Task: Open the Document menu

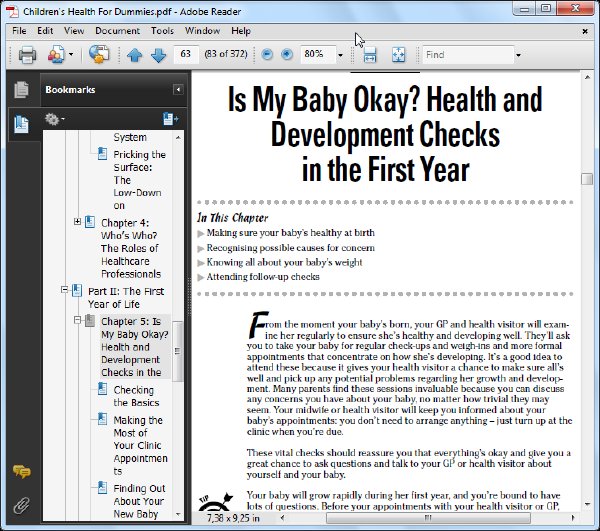Action: click(x=117, y=31)
